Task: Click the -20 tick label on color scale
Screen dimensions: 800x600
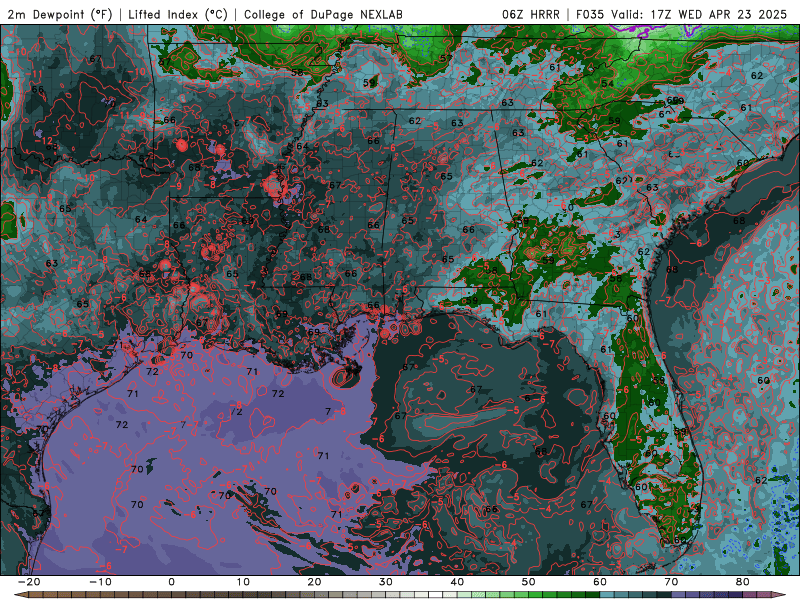Action: coord(29,582)
